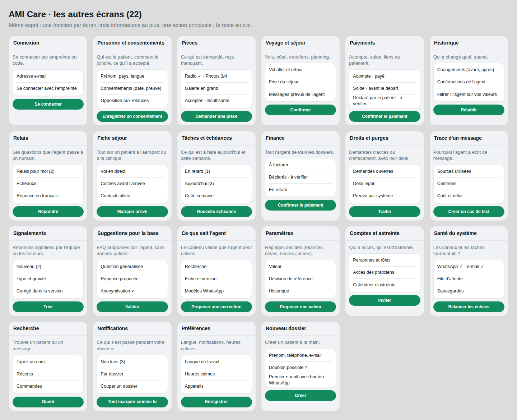Viewport: 517px width, 420px height.
Task: Open Changements (avant, après) row
Action: [469, 70]
